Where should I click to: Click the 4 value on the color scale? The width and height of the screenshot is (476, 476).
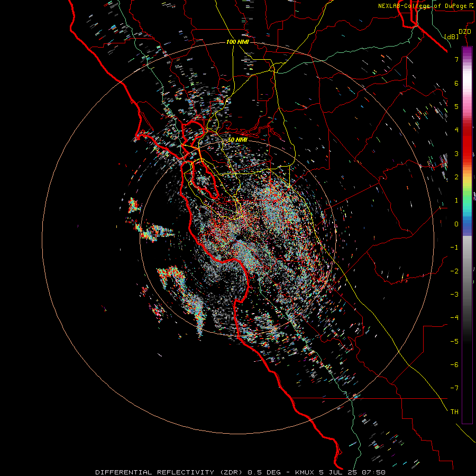(456, 130)
